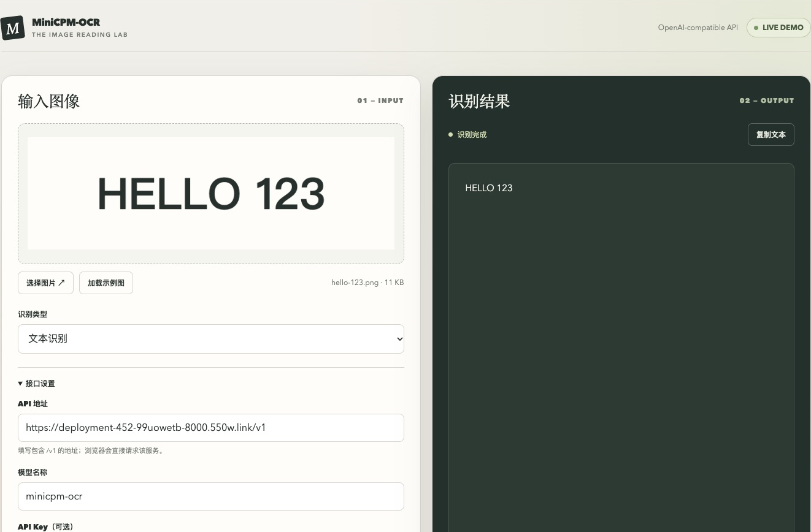This screenshot has height=532, width=811.
Task: Click the MiniCPM-OCR title text
Action: pyautogui.click(x=66, y=22)
